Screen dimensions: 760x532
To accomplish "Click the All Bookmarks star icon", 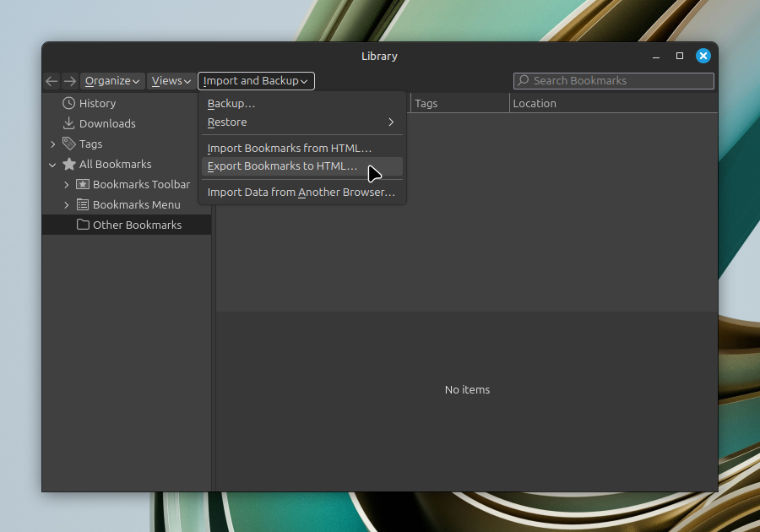I will click(x=69, y=165).
